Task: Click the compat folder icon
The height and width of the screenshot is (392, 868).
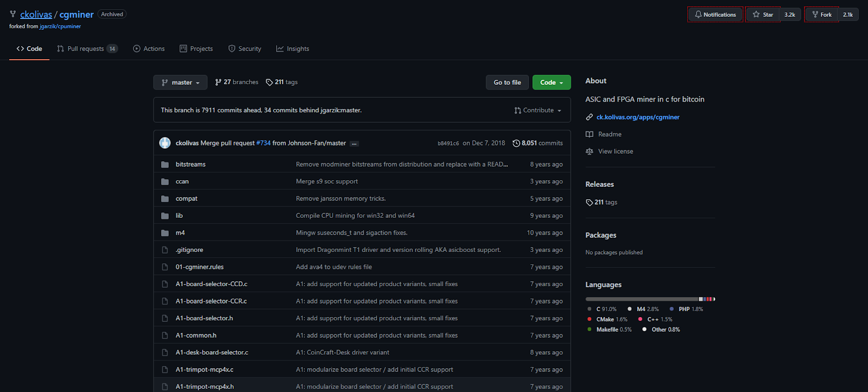Action: (x=165, y=199)
